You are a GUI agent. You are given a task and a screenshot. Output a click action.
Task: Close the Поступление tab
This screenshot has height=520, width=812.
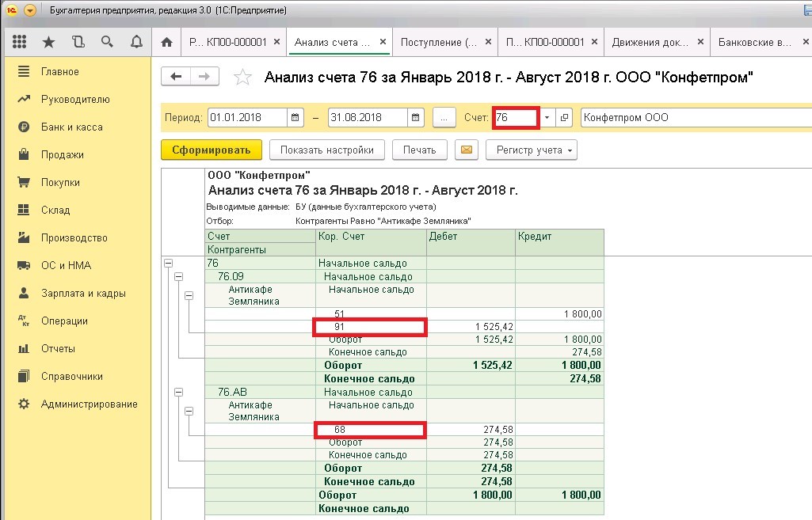pyautogui.click(x=488, y=42)
